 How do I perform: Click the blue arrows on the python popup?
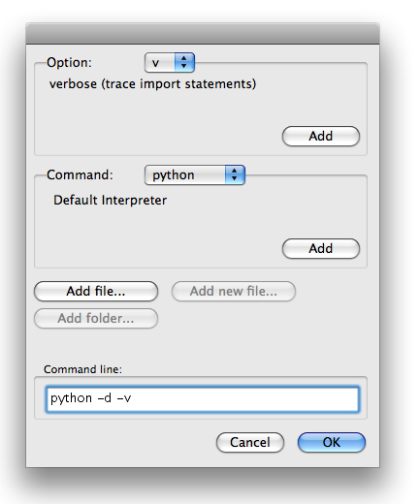[x=235, y=175]
